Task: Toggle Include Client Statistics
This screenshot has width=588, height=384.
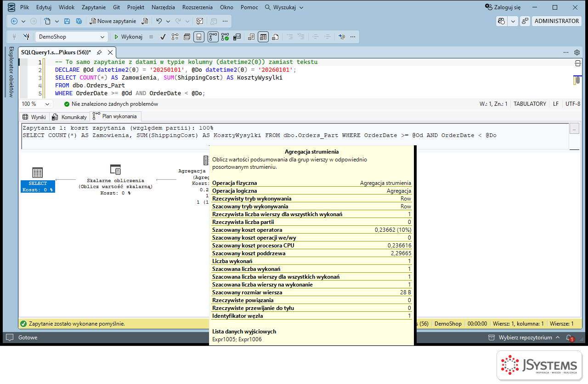Action: tap(237, 37)
